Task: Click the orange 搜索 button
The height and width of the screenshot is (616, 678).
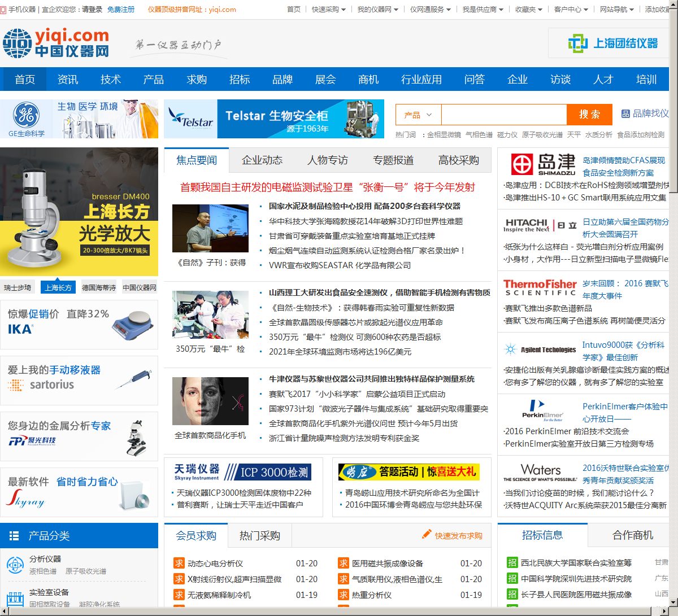Action: point(589,115)
